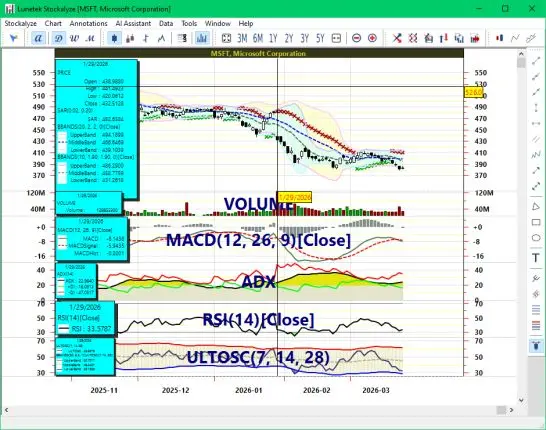Set chart range to 6M
Image resolution: width=546 pixels, height=430 pixels.
click(258, 38)
